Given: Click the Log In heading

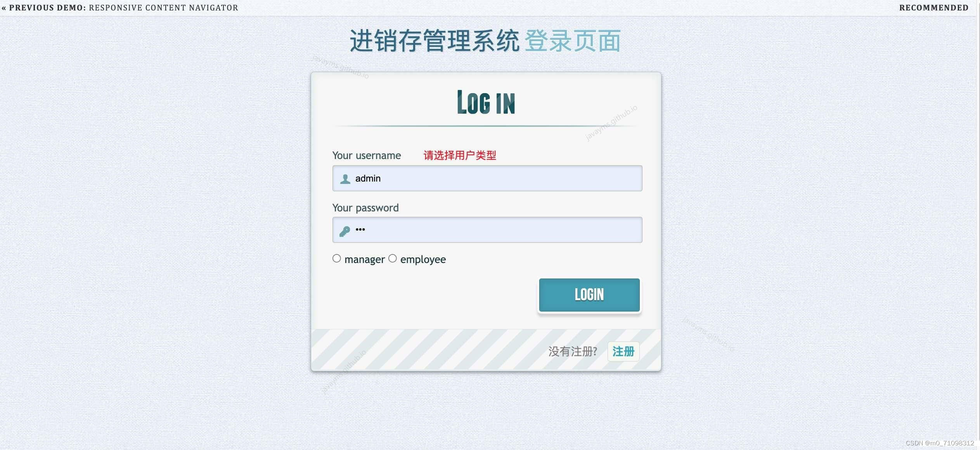Looking at the screenshot, I should point(486,102).
